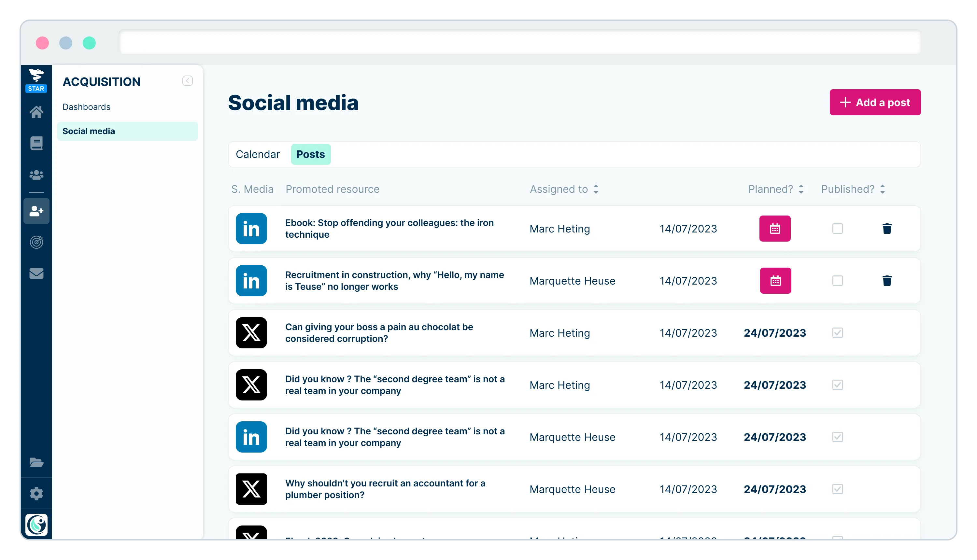Viewport: 977px width, 560px height.
Task: Click the 'S. Media' column header
Action: point(252,189)
